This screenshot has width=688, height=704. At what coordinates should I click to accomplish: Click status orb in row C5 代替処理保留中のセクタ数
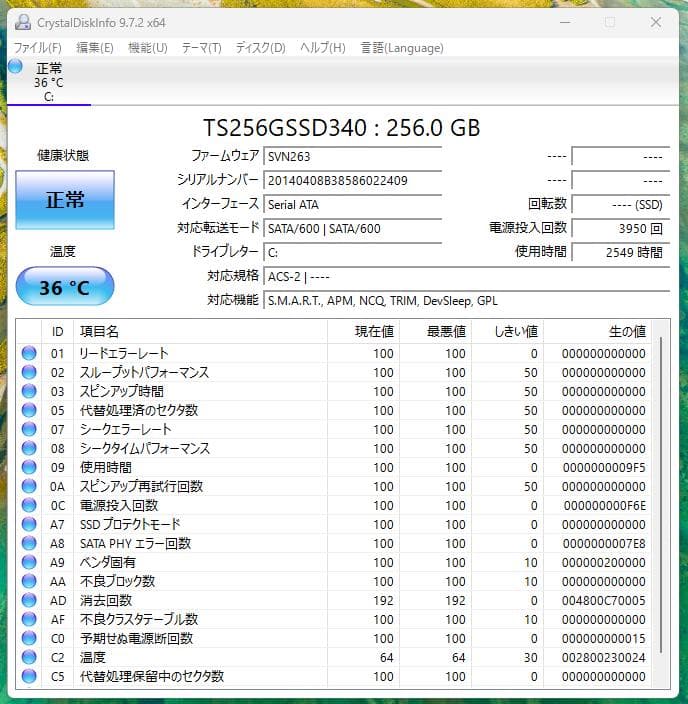point(29,676)
